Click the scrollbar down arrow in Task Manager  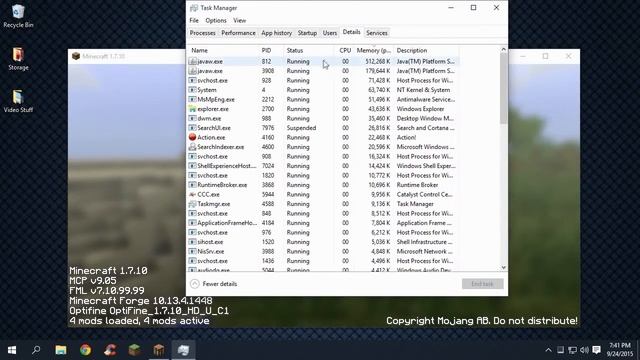point(504,267)
